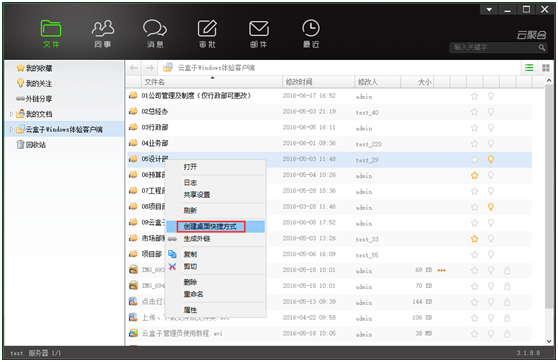Sort by 修改时间 column header

(299, 82)
